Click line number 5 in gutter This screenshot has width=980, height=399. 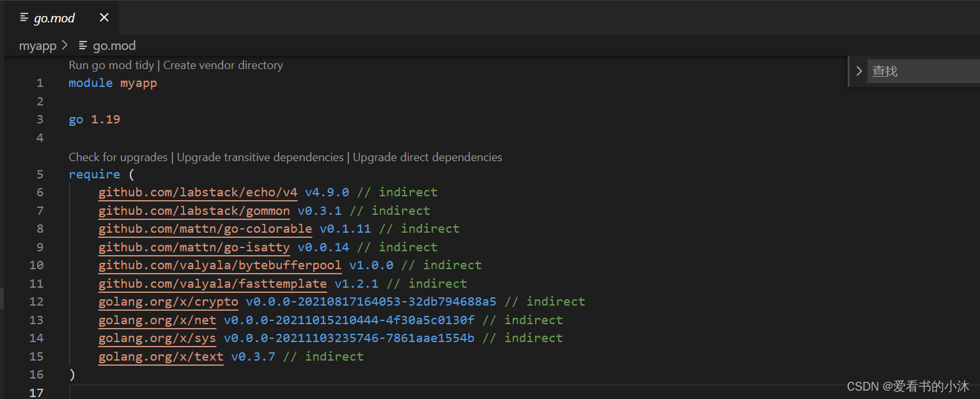(40, 175)
